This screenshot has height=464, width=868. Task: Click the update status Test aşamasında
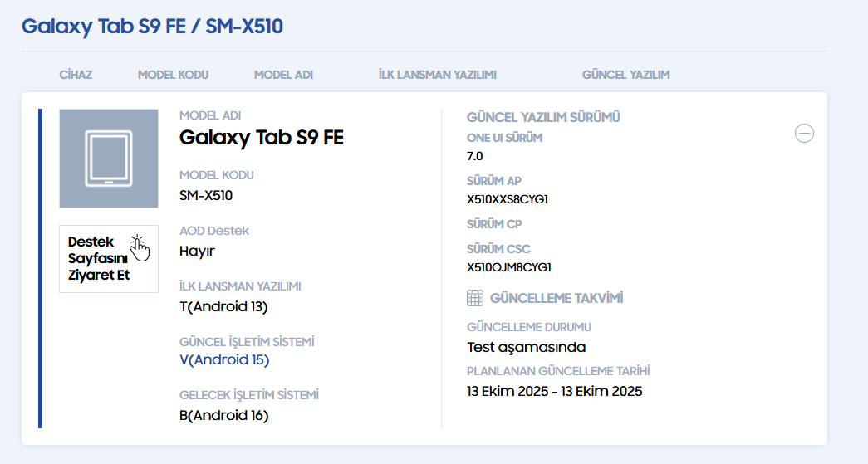pos(527,347)
